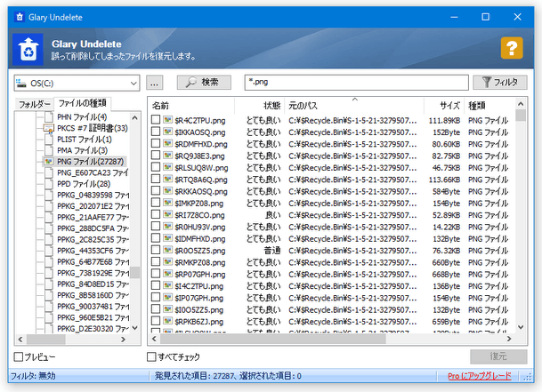This screenshot has height=392, width=542.
Task: Click the file type tree scrollbar thumb
Action: (135, 272)
